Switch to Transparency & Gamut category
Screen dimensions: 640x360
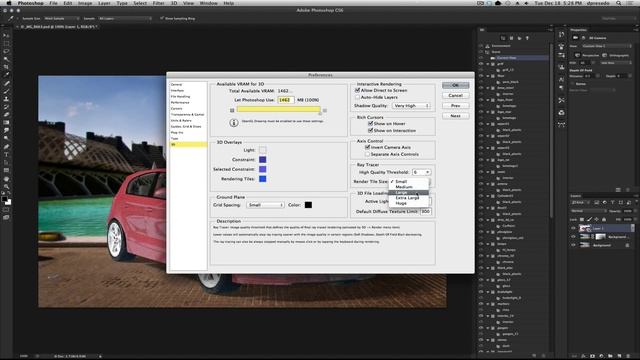click(188, 115)
